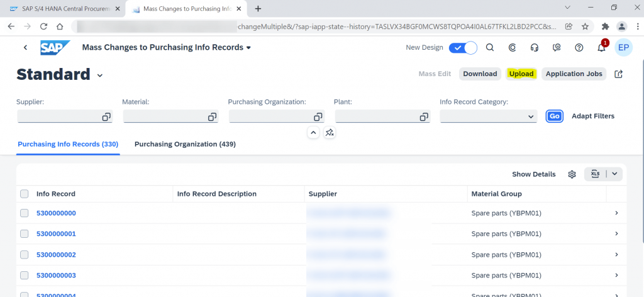Screen dimensions: 644x297
Task: Check the row for 5300000001
Action: pos(25,233)
